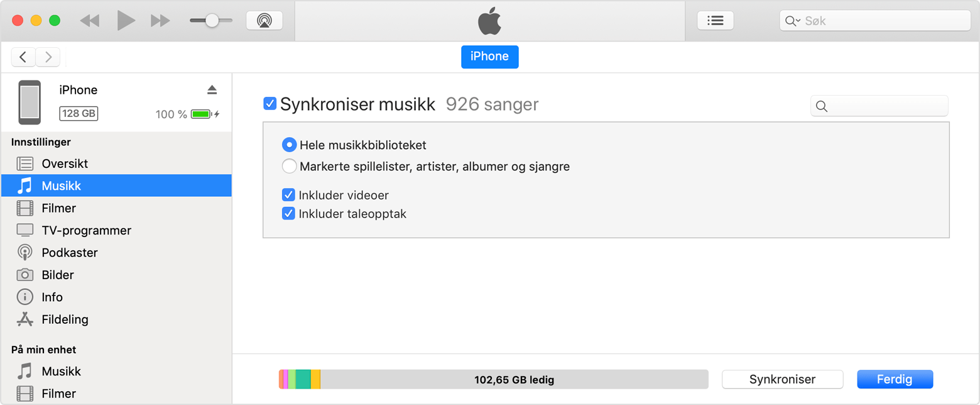Select Filmer under Innstillinger
The image size is (980, 405).
tap(58, 208)
